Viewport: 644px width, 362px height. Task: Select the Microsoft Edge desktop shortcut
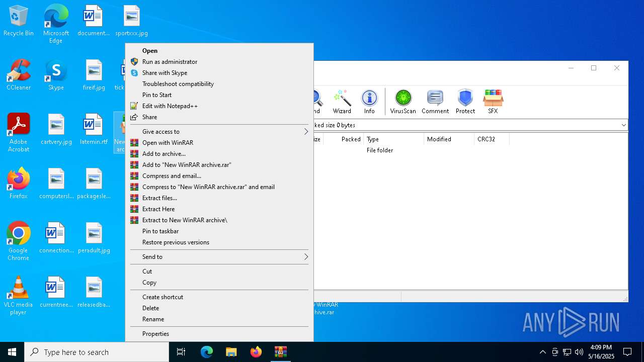click(x=56, y=24)
